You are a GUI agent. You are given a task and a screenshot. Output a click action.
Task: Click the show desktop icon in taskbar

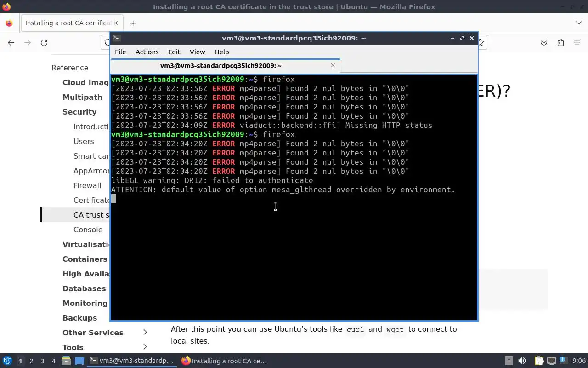click(x=79, y=361)
